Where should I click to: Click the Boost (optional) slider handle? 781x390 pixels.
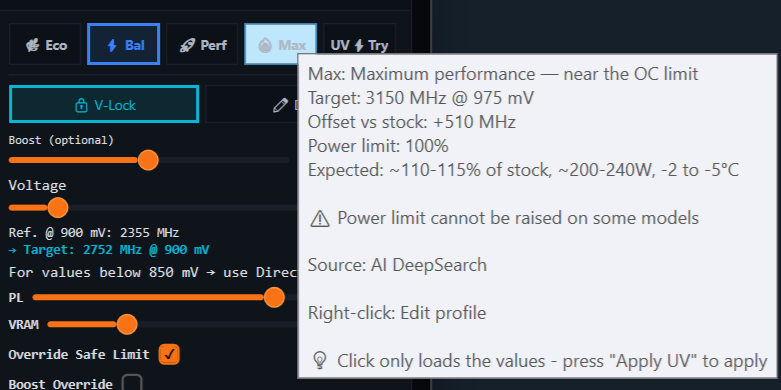coord(148,160)
